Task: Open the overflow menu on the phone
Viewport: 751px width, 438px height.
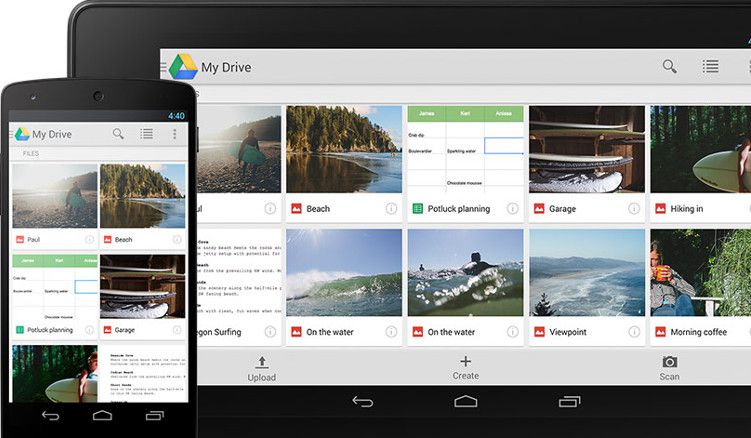Action: [174, 134]
